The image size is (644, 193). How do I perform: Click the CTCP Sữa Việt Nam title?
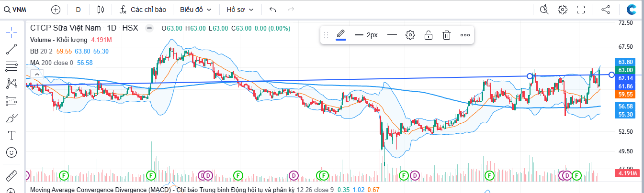pyautogui.click(x=67, y=28)
